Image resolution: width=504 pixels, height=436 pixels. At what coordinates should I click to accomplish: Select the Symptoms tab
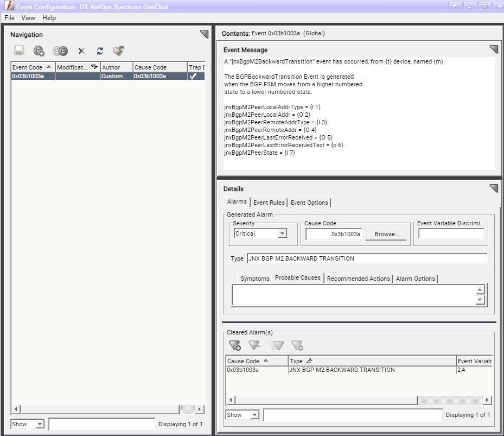[255, 279]
